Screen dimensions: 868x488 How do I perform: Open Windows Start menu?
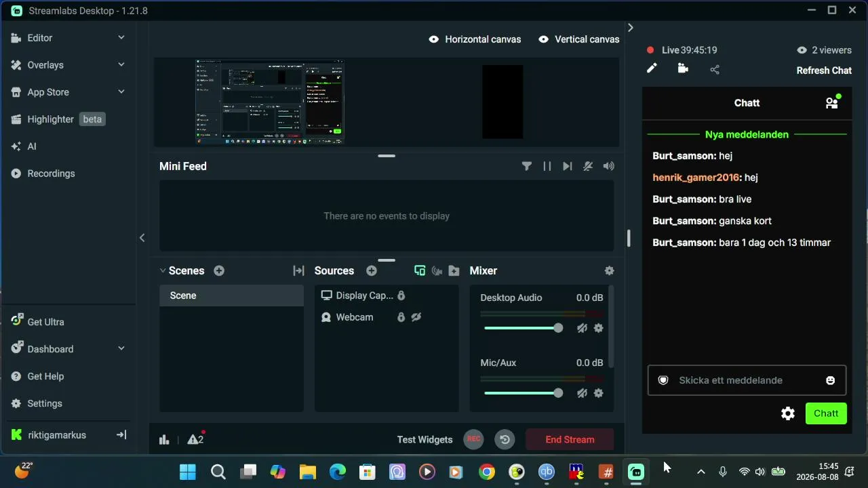pos(188,472)
